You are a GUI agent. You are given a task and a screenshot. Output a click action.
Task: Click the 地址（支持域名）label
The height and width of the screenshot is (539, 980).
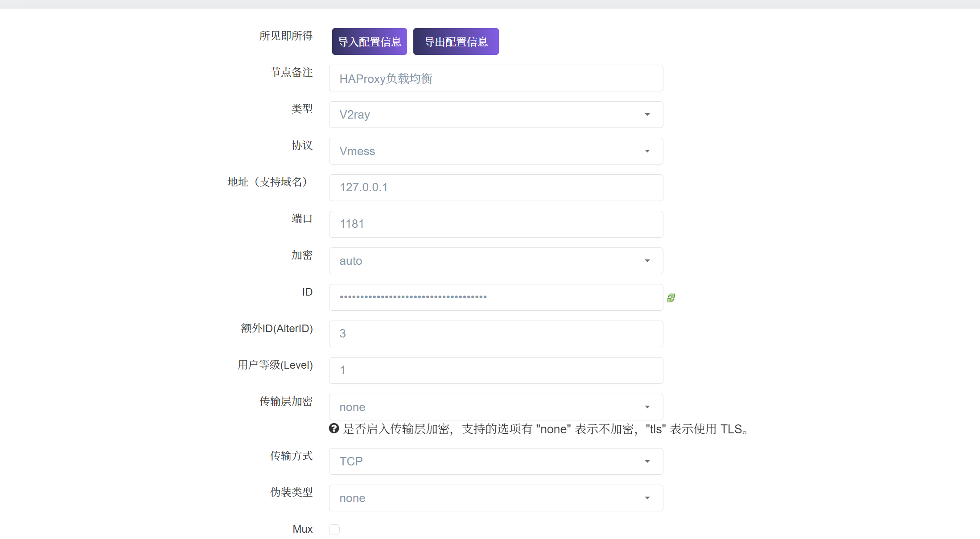click(x=269, y=182)
